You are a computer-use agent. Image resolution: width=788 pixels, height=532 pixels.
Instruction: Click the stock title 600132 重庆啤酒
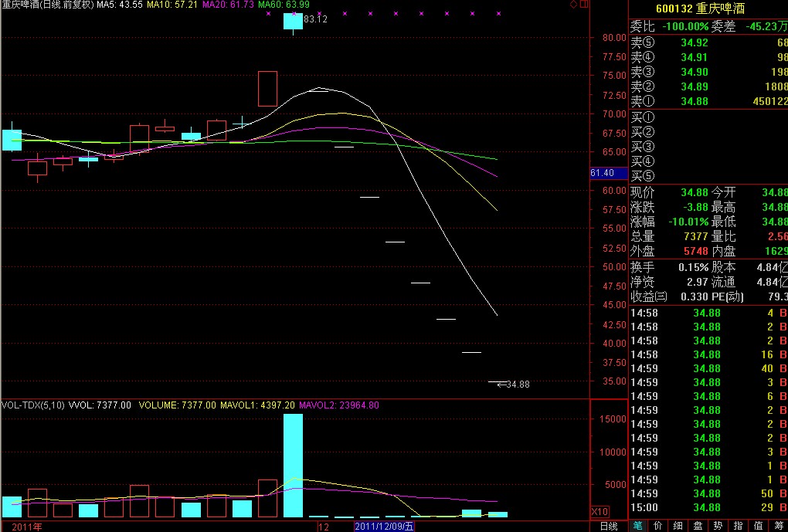708,8
